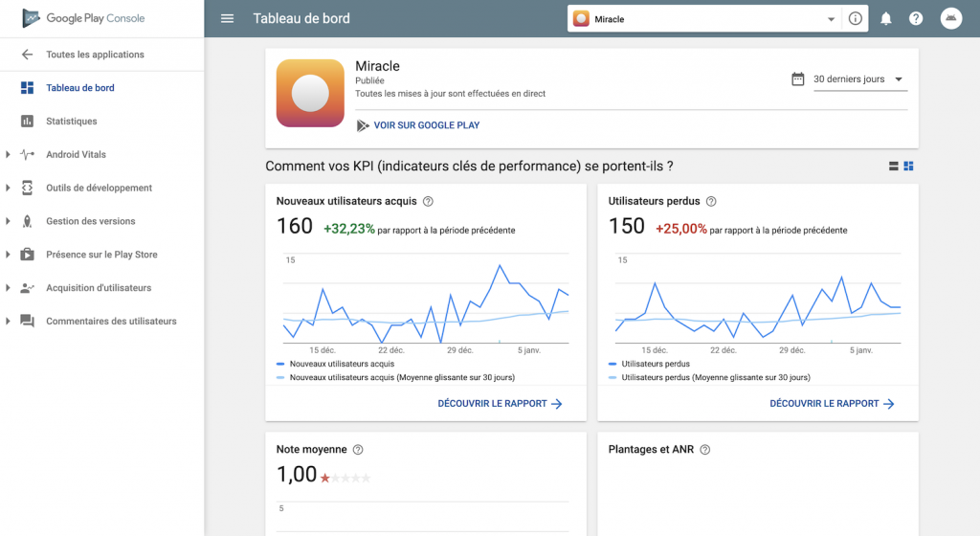The image size is (980, 536).
Task: Expand the Android Vitals section
Action: pyautogui.click(x=8, y=154)
